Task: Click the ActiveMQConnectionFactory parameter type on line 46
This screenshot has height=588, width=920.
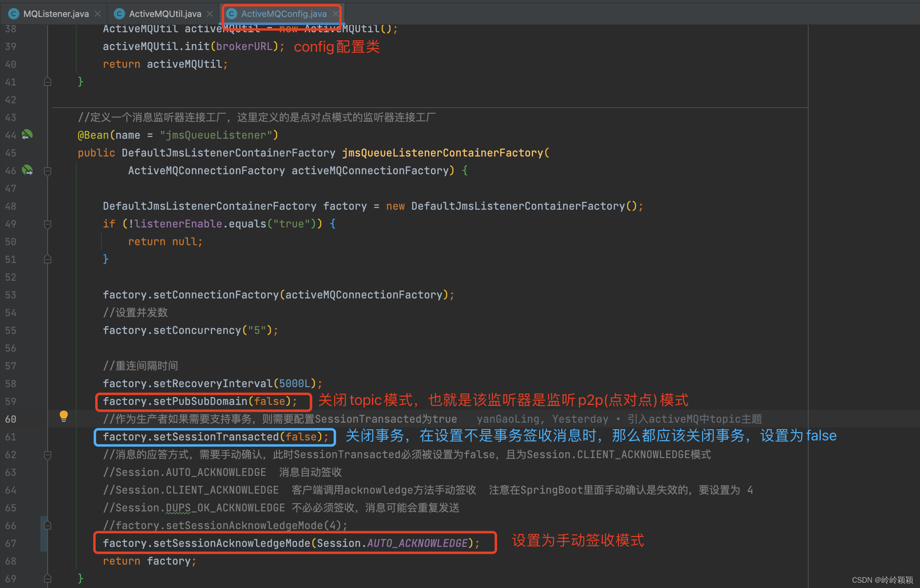Action: 207,171
